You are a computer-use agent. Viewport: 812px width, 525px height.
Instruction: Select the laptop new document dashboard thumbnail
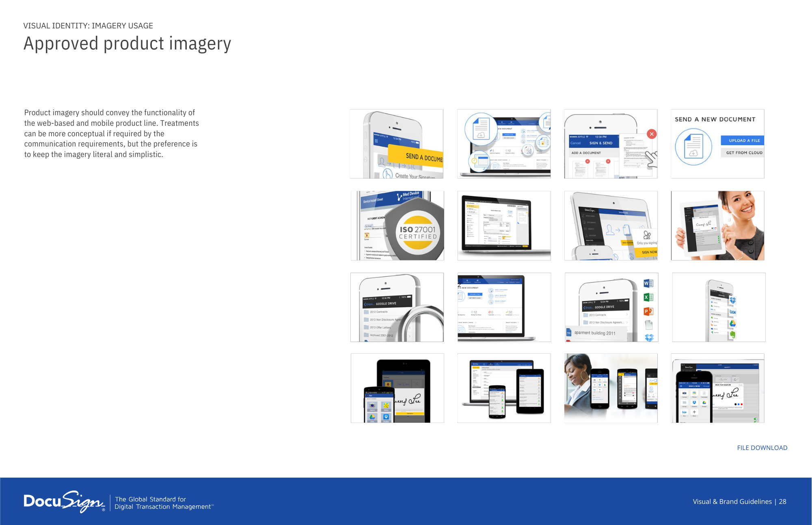(504, 307)
